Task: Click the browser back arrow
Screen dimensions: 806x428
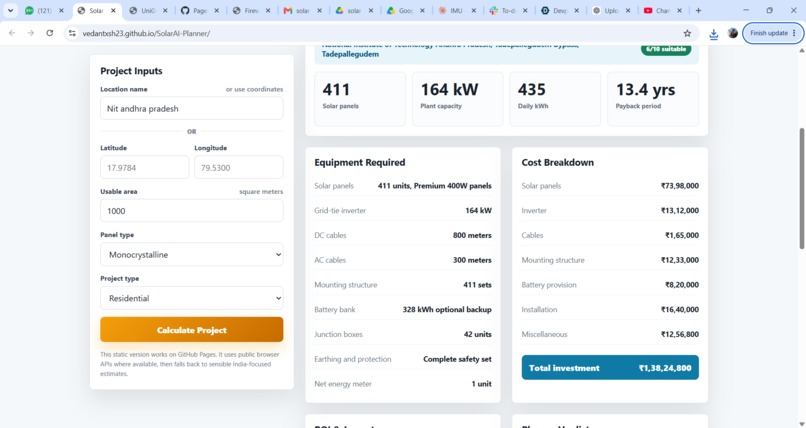Action: (12, 33)
